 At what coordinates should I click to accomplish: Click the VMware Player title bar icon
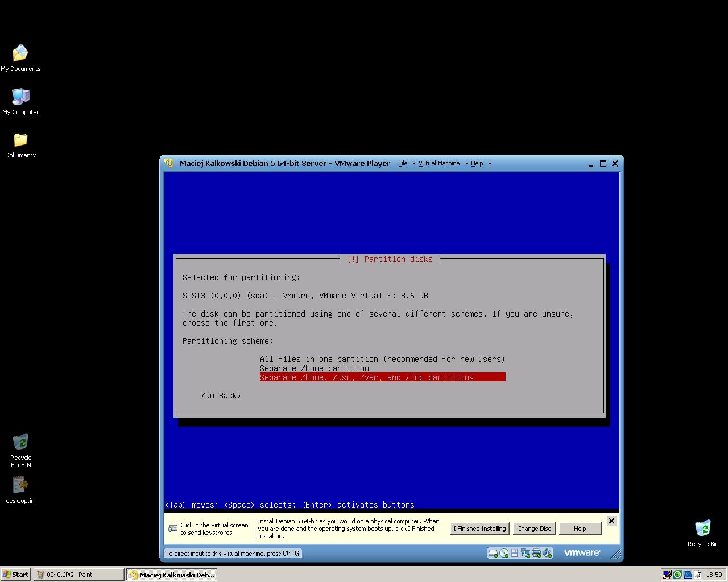(x=169, y=163)
